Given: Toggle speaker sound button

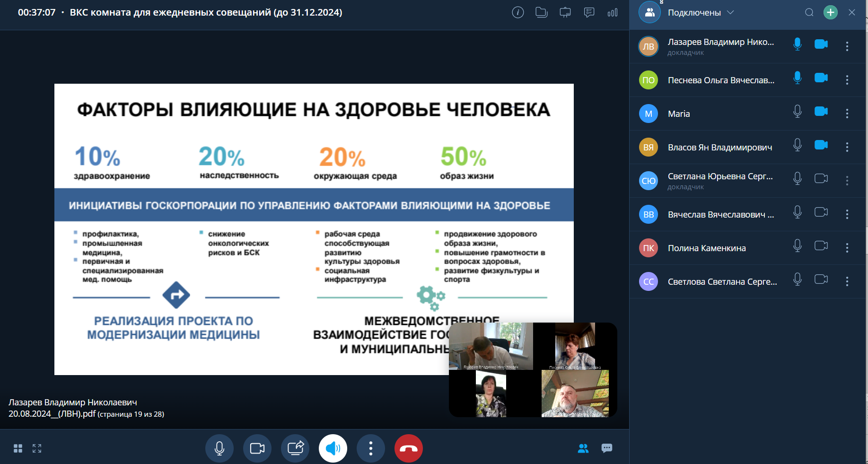Looking at the screenshot, I should point(333,448).
